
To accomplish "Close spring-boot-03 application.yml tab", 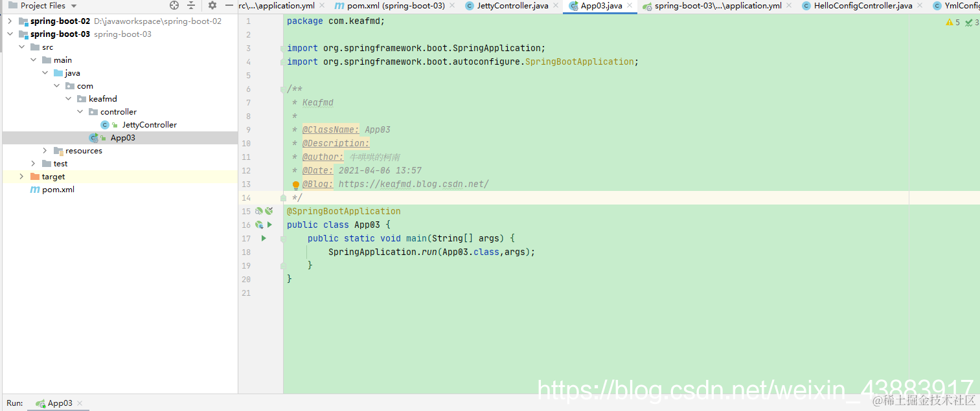I will point(790,6).
